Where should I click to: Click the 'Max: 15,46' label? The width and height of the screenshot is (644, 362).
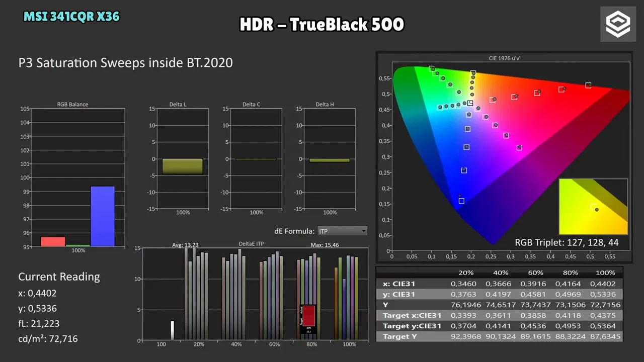coord(325,245)
